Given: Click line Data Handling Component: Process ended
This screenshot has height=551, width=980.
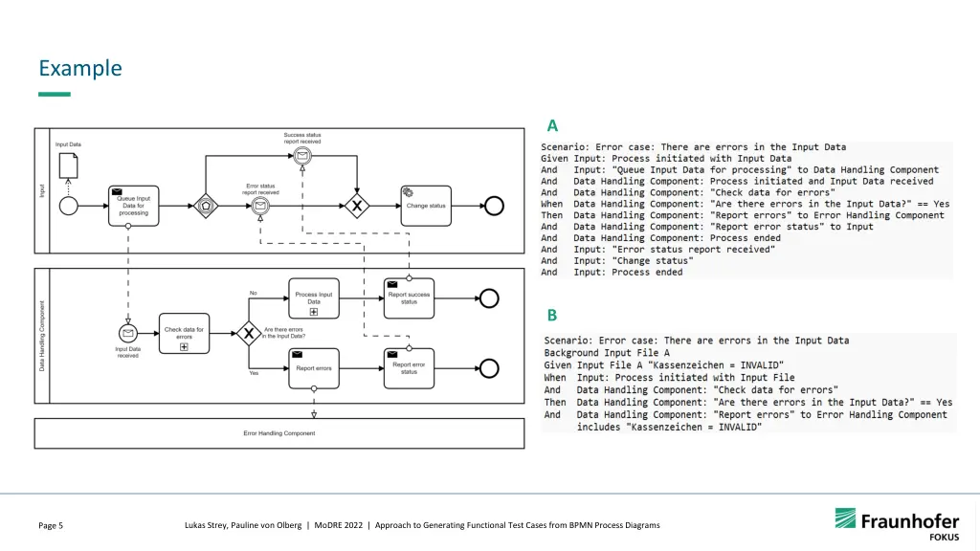Looking at the screenshot, I should click(x=660, y=238).
